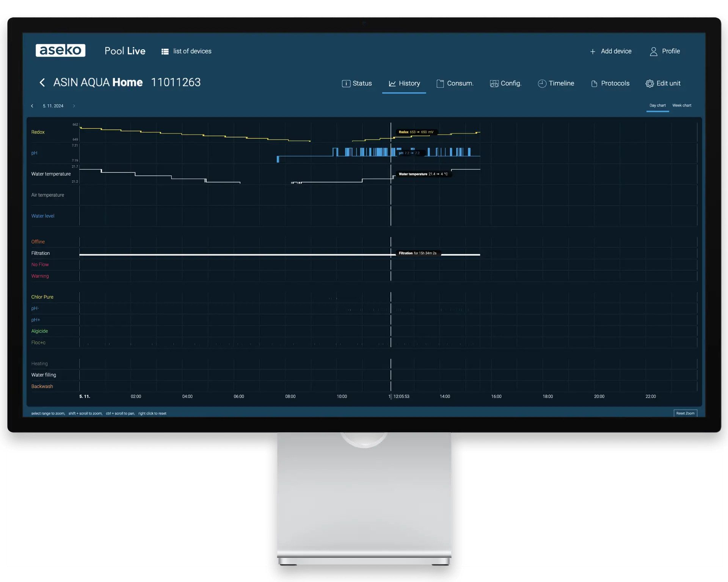The height and width of the screenshot is (582, 728).
Task: Go back with the arrow before ASIN AQUA Home
Action: click(x=42, y=83)
